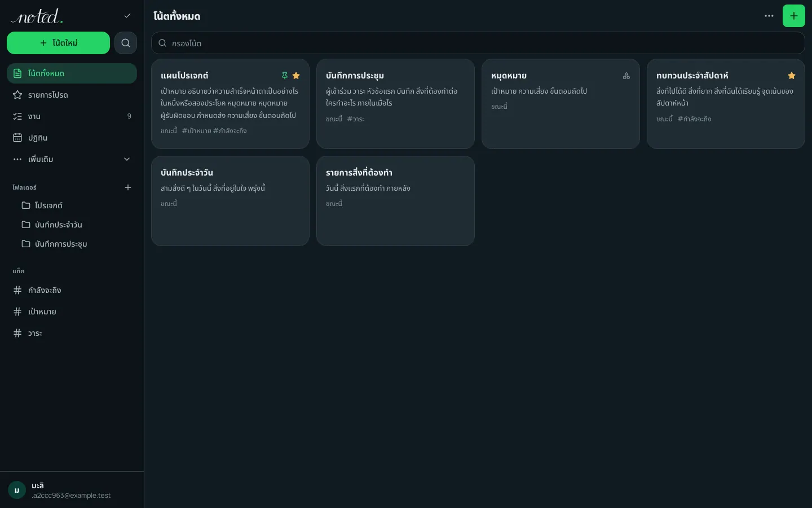Open the โปรเจกต์ folder
The height and width of the screenshot is (508, 812).
point(72,205)
